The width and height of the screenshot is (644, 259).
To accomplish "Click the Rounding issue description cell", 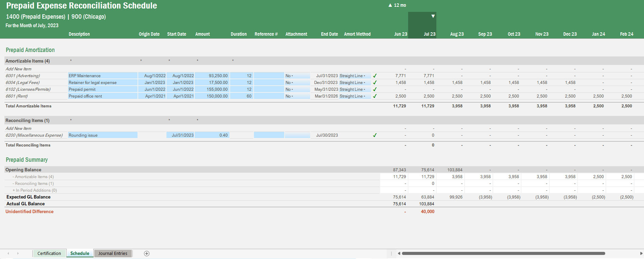I will click(x=103, y=135).
